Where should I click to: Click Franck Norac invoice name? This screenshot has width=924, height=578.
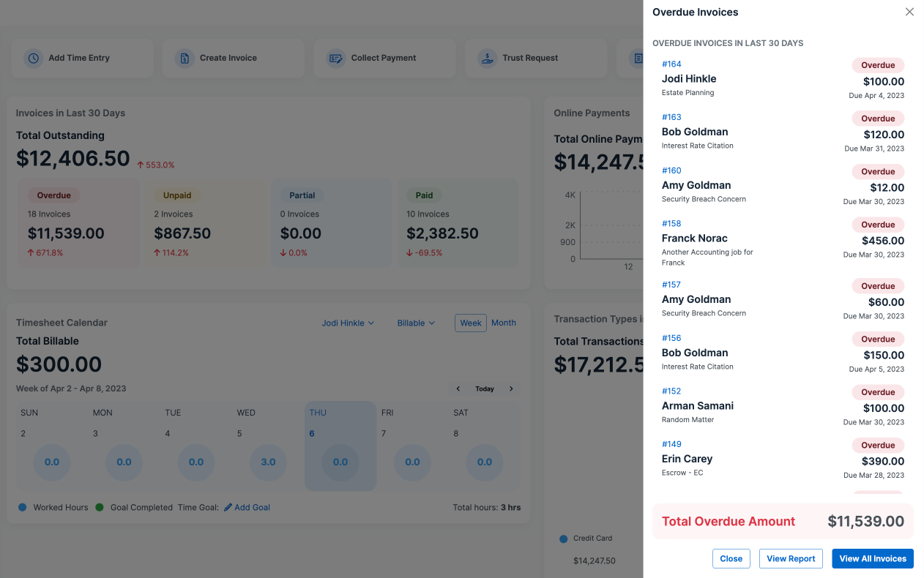tap(695, 239)
